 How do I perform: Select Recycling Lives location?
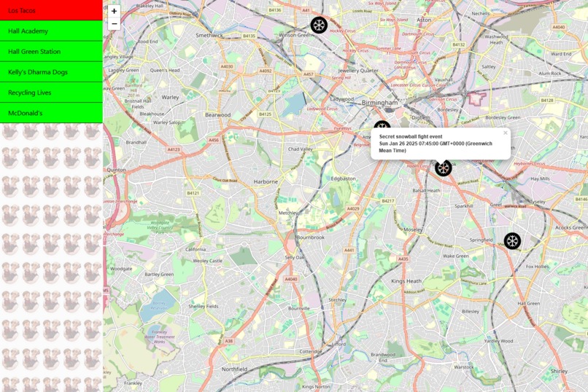[51, 93]
